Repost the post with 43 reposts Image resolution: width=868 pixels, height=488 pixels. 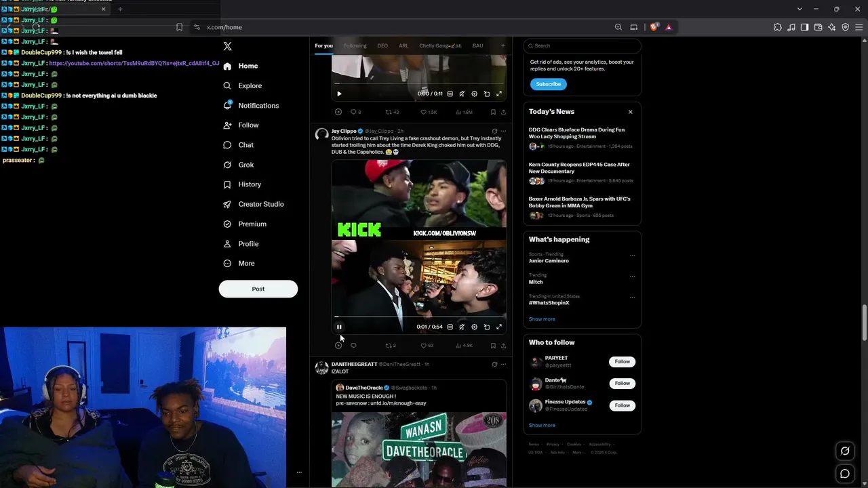392,112
